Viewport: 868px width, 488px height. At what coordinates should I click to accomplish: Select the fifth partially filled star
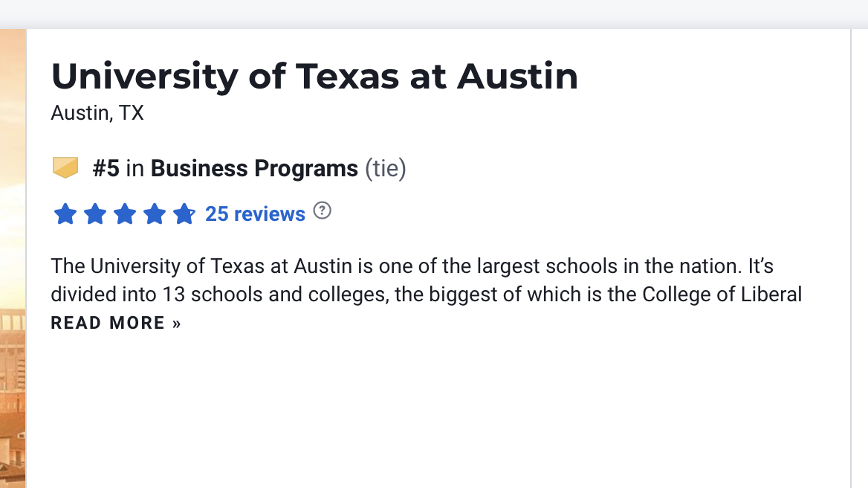coord(184,213)
